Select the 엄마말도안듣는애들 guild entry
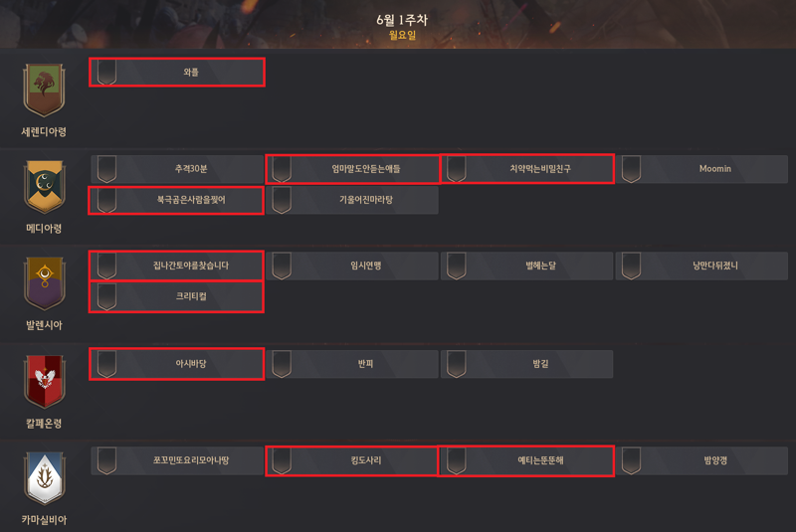This screenshot has width=796, height=532. pos(352,169)
